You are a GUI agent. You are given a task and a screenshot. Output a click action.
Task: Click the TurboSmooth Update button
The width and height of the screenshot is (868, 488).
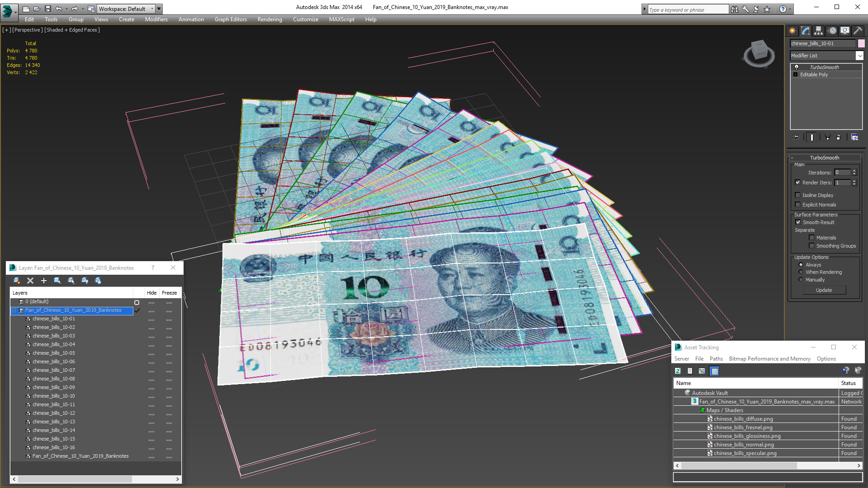coord(824,290)
